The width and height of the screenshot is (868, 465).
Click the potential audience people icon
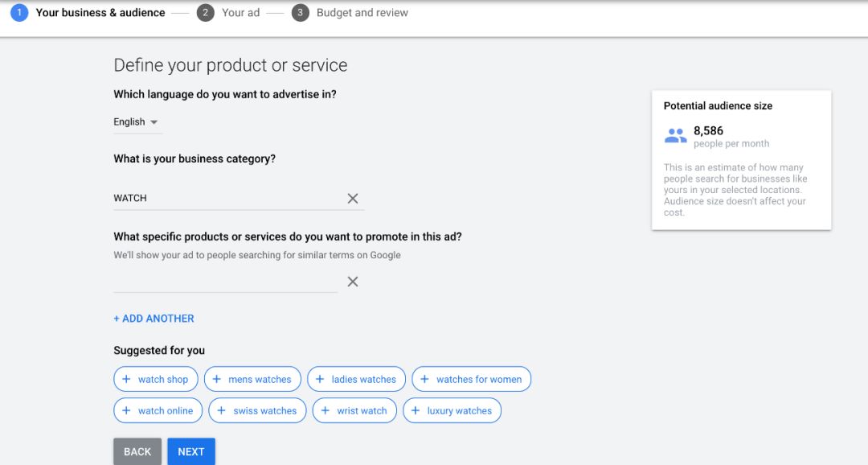[675, 136]
